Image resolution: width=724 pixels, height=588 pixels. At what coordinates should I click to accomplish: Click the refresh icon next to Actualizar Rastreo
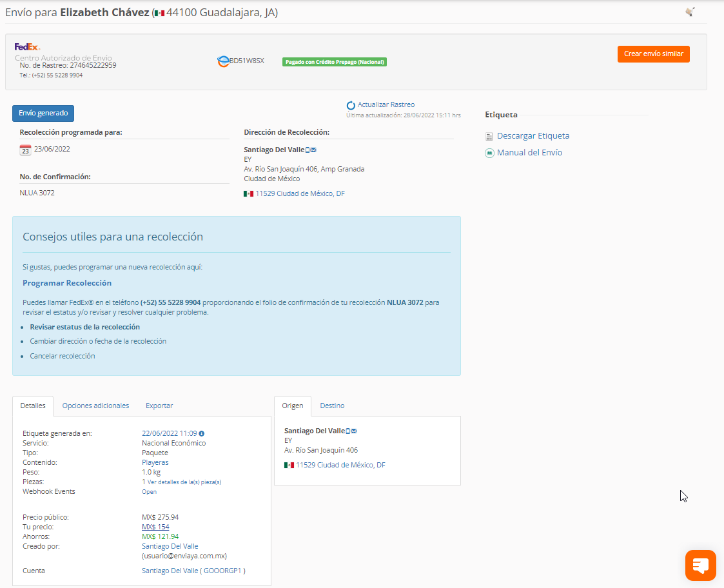point(351,105)
